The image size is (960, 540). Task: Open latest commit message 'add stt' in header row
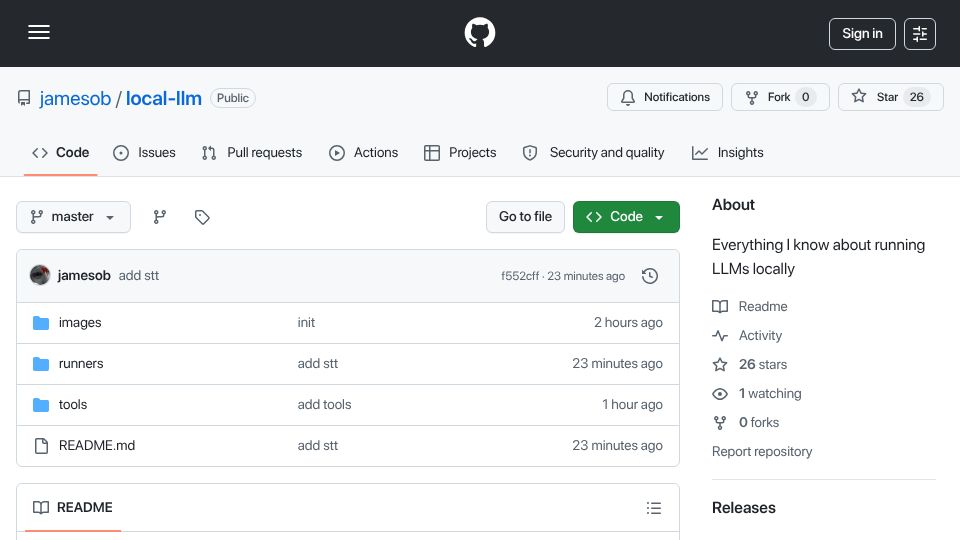tap(139, 276)
